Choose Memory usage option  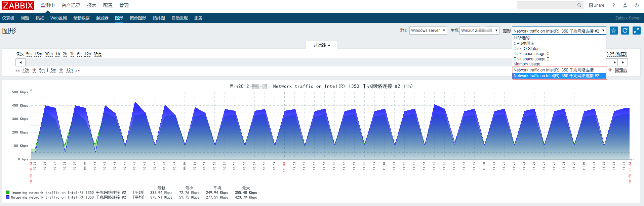(x=559, y=64)
